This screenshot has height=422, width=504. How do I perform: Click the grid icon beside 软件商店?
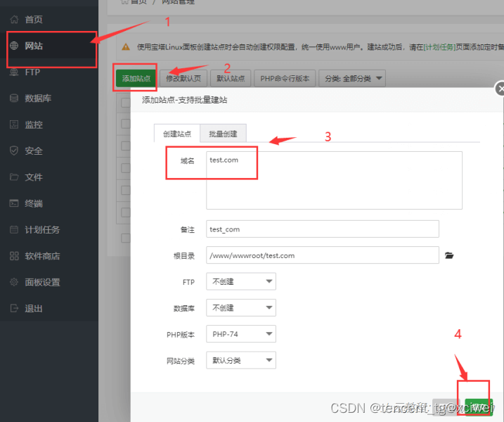(14, 256)
